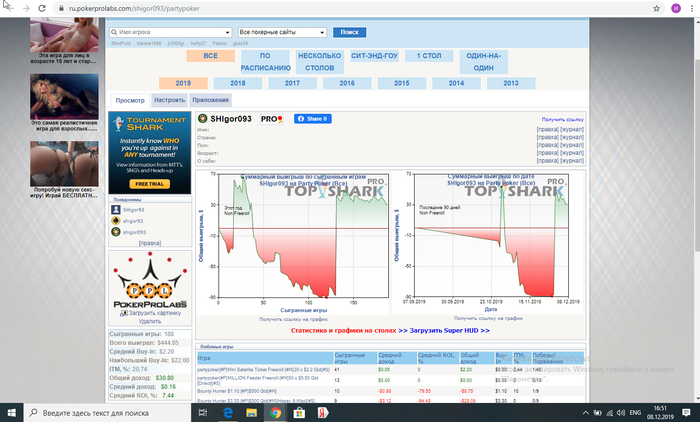Open Chrome profile avatar menu
This screenshot has height=422, width=700.
pyautogui.click(x=676, y=8)
